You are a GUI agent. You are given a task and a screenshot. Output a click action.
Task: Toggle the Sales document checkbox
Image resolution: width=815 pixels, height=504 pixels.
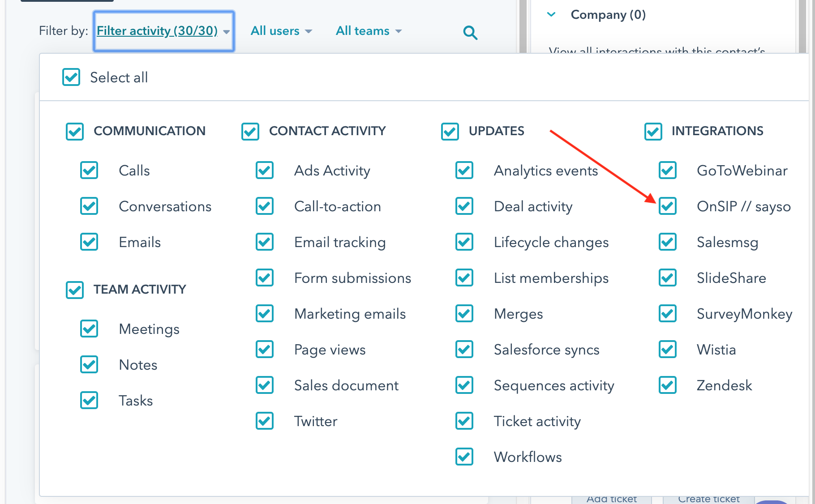click(265, 385)
